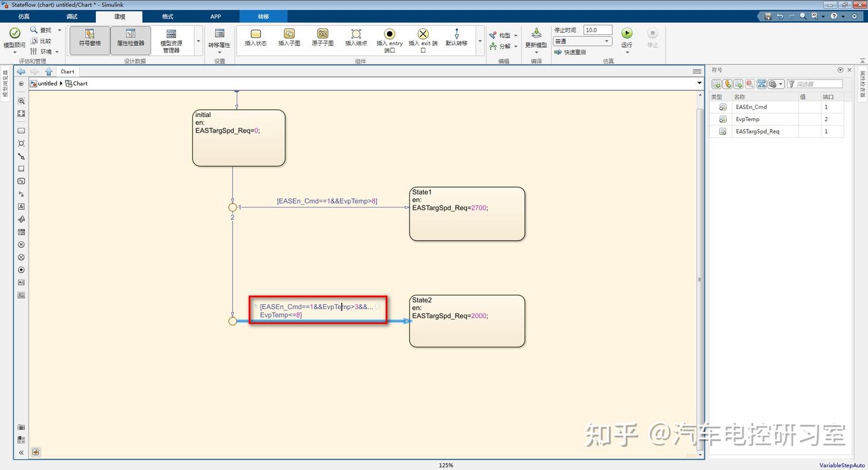Open 符号窗格 in the 设计数据 group
This screenshot has width=868, height=470.
89,39
